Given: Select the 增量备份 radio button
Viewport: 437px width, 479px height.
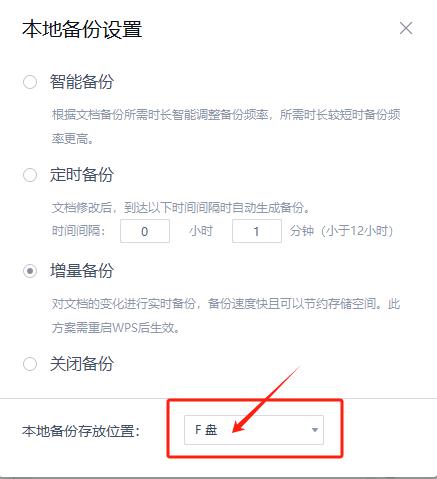Looking at the screenshot, I should pyautogui.click(x=30, y=271).
